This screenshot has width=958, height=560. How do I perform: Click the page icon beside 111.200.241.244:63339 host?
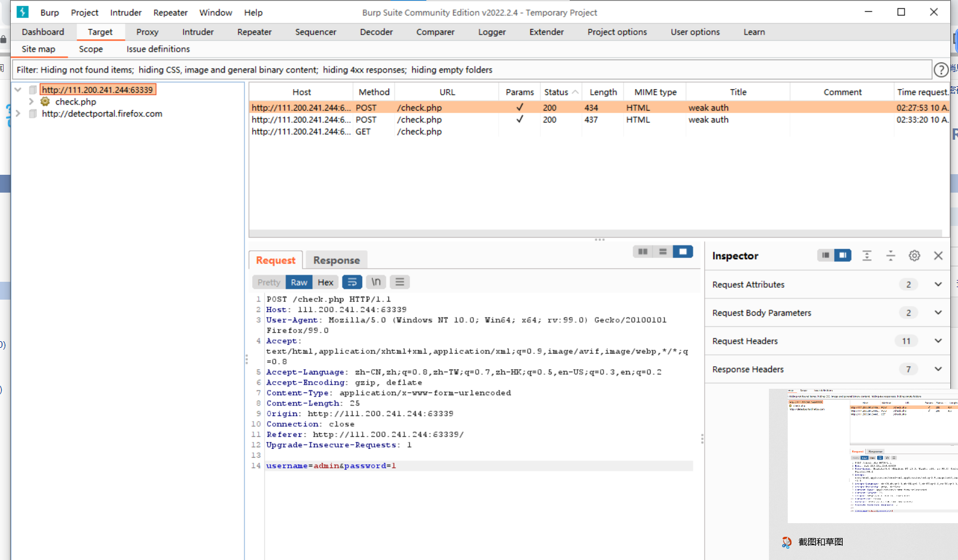point(33,90)
